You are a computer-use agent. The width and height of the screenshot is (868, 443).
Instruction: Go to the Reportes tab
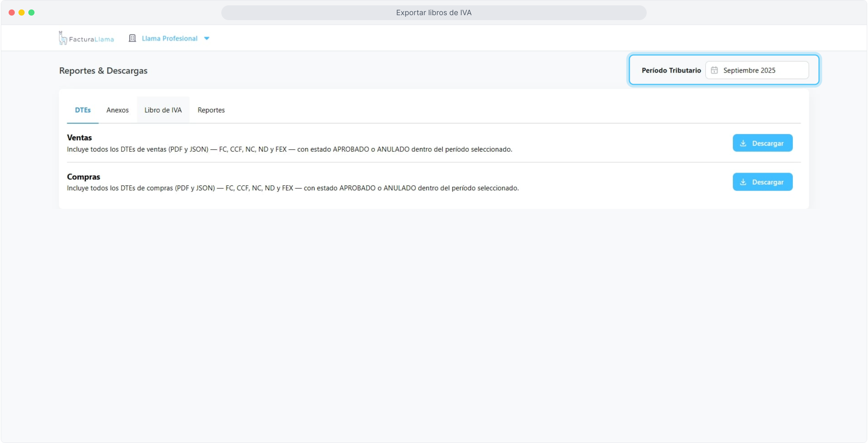[211, 110]
